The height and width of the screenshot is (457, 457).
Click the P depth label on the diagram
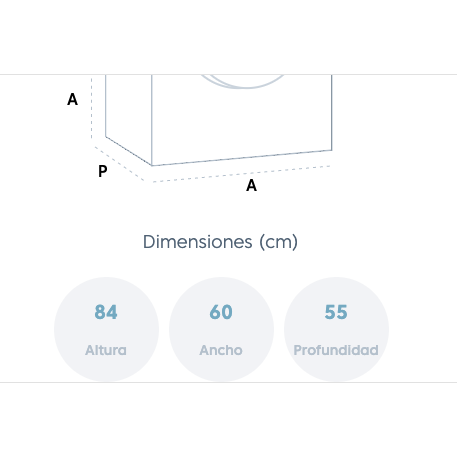point(103,171)
